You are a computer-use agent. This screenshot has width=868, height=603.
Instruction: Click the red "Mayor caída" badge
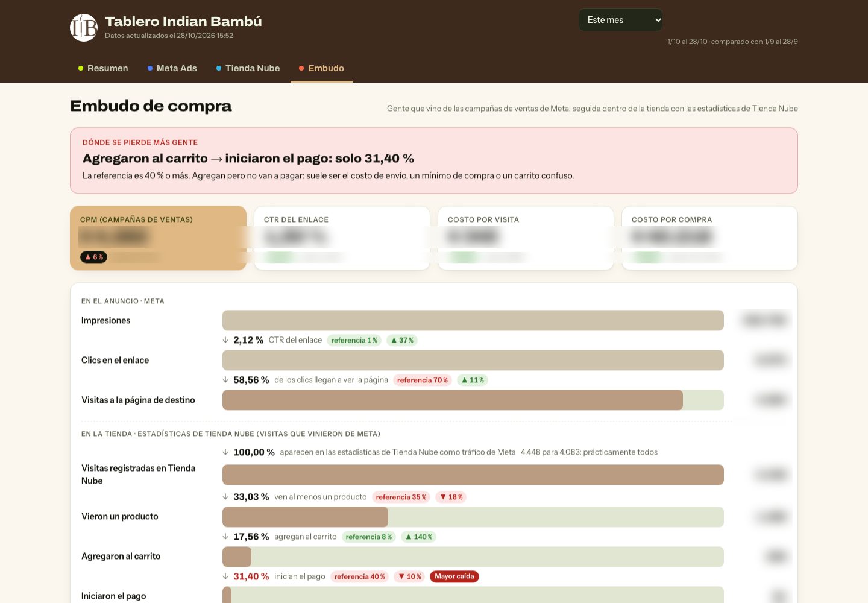coord(454,576)
